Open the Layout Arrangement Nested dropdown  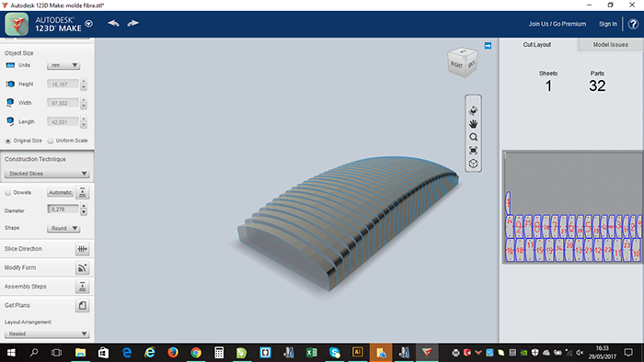click(x=47, y=334)
